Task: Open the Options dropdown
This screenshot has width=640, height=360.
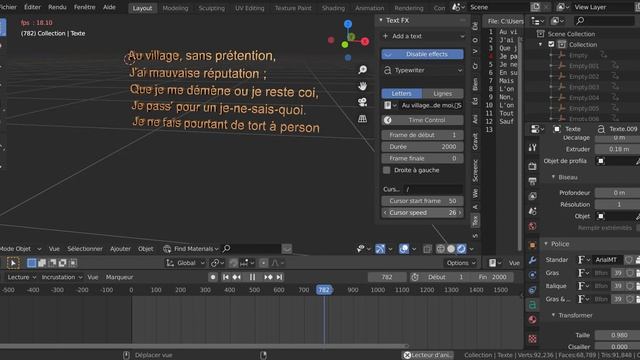Action: pyautogui.click(x=461, y=263)
